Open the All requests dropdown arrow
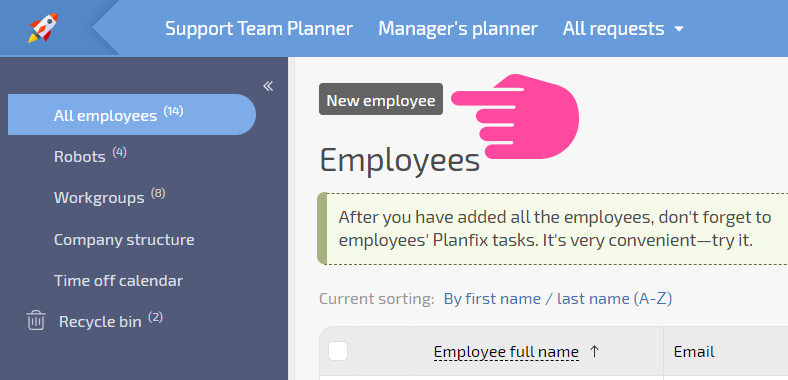788x380 pixels. (679, 29)
